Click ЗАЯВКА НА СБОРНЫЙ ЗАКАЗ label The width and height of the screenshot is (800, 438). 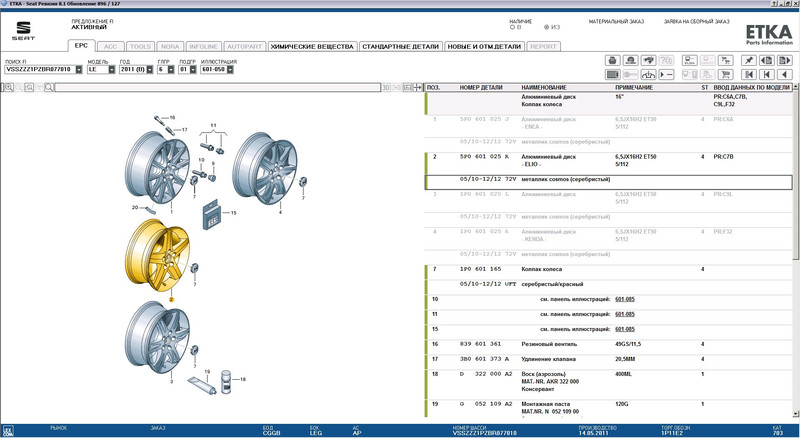coord(696,21)
